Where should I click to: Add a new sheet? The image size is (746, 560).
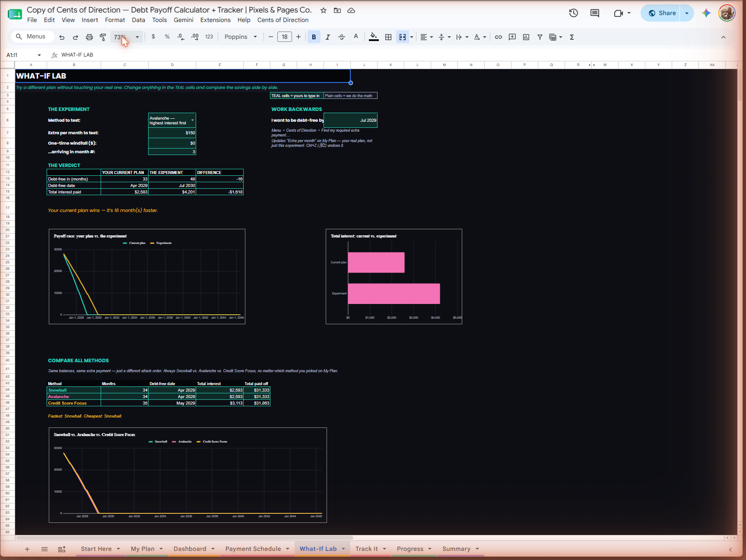tap(27, 549)
